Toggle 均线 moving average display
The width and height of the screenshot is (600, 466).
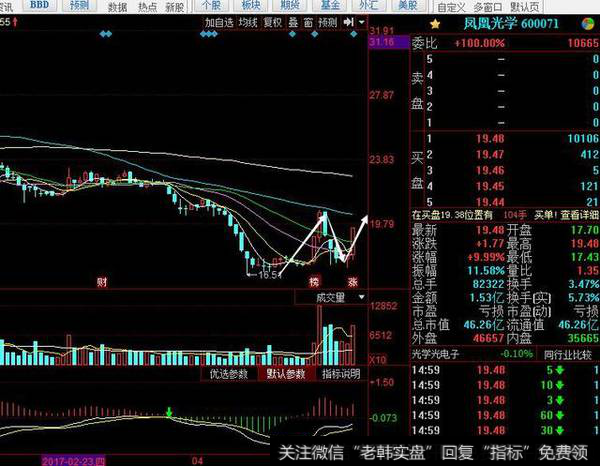click(248, 21)
